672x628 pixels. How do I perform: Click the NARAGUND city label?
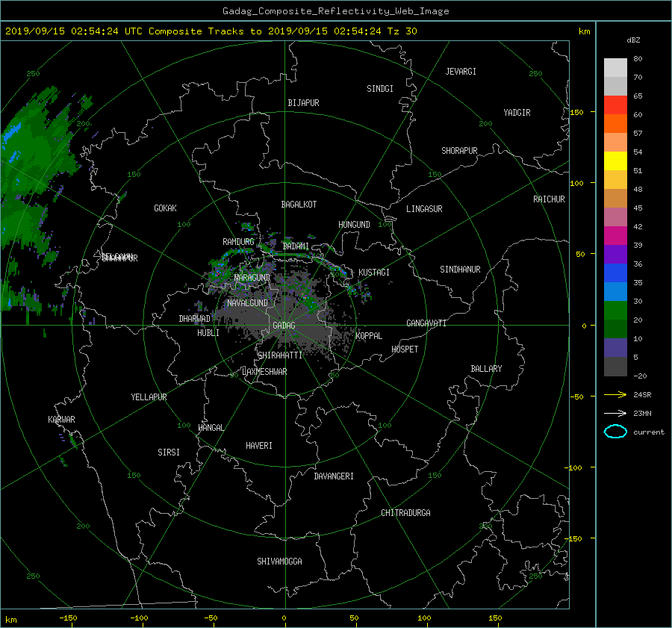click(252, 278)
